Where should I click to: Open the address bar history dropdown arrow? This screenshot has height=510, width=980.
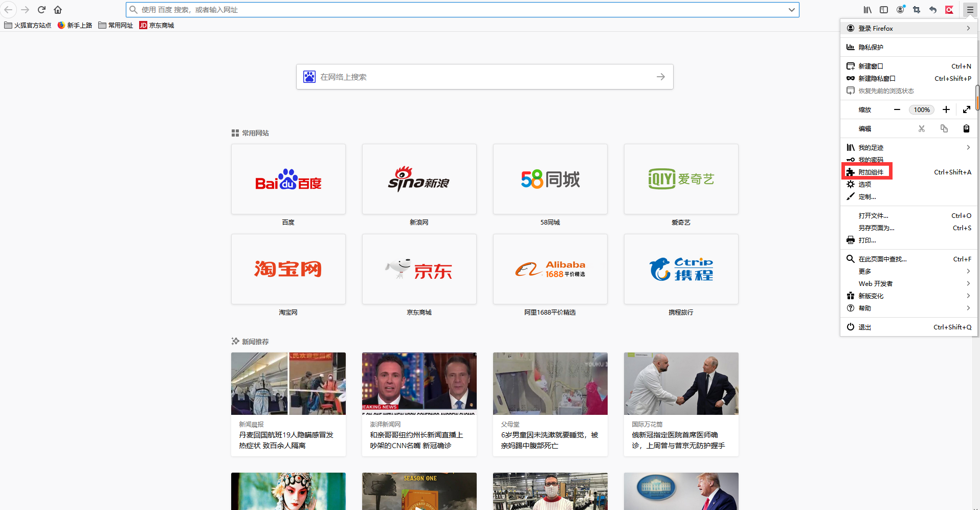click(791, 10)
